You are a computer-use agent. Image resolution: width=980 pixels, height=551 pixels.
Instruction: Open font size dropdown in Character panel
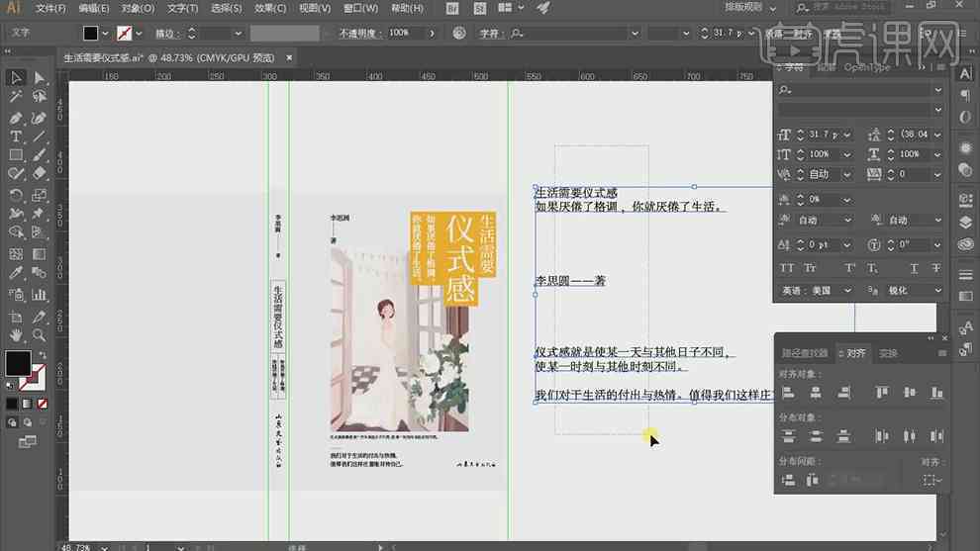pyautogui.click(x=847, y=135)
